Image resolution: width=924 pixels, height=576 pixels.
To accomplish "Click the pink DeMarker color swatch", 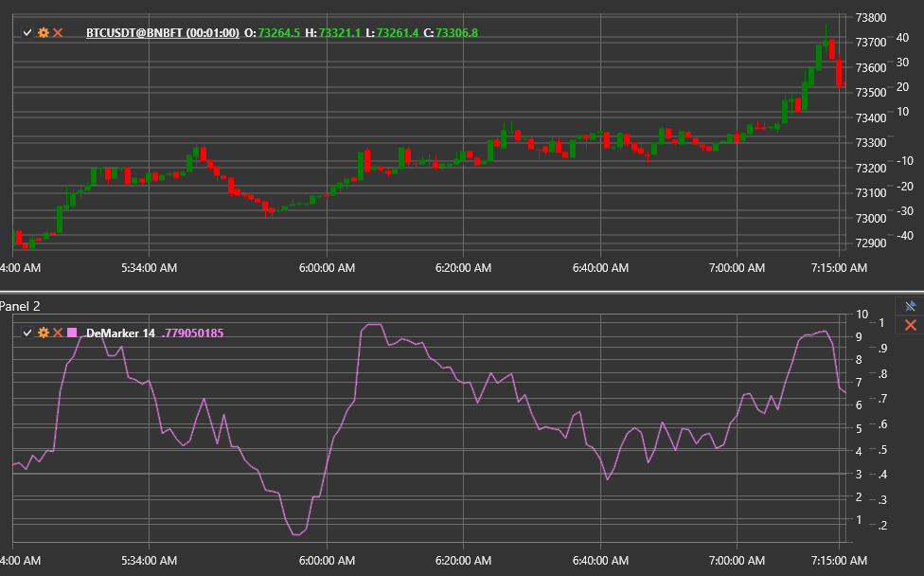I will 72,333.
